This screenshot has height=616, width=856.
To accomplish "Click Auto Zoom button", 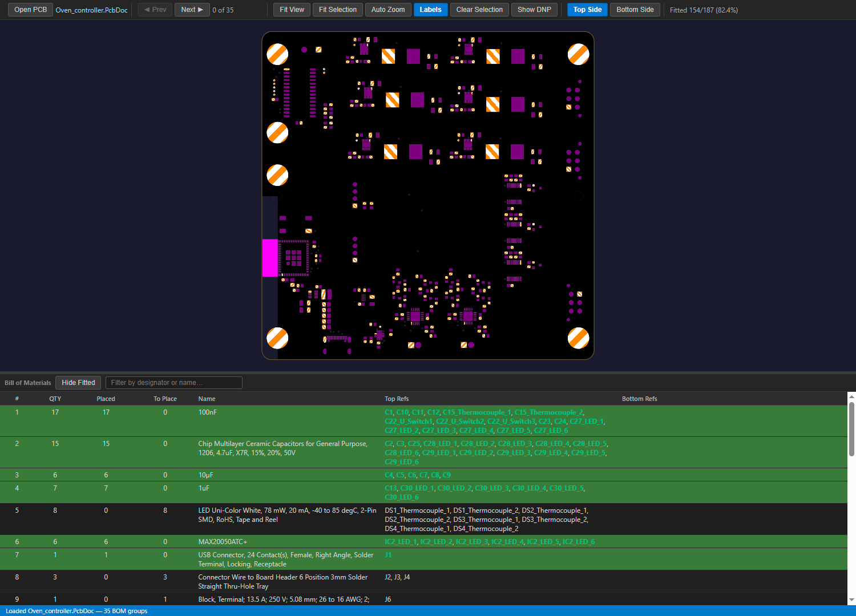I will [388, 10].
